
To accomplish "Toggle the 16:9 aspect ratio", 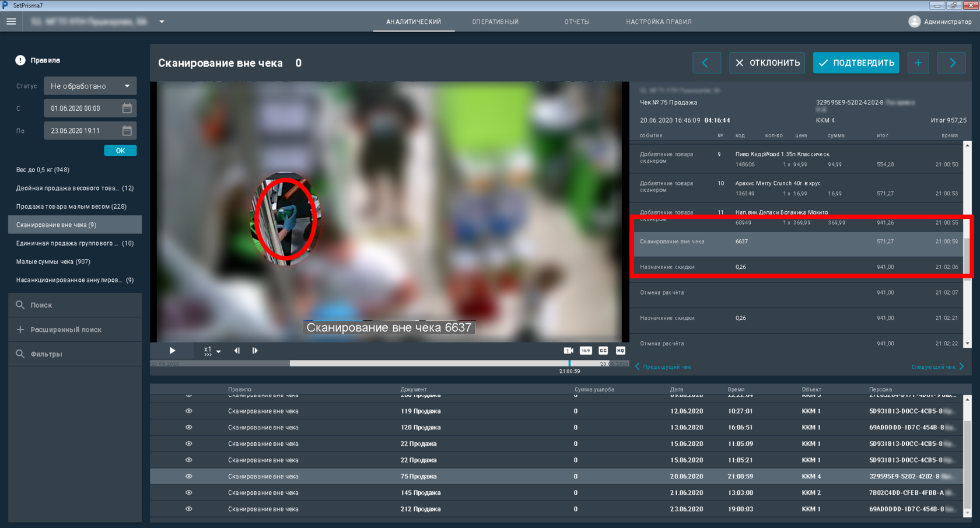I will [x=586, y=351].
